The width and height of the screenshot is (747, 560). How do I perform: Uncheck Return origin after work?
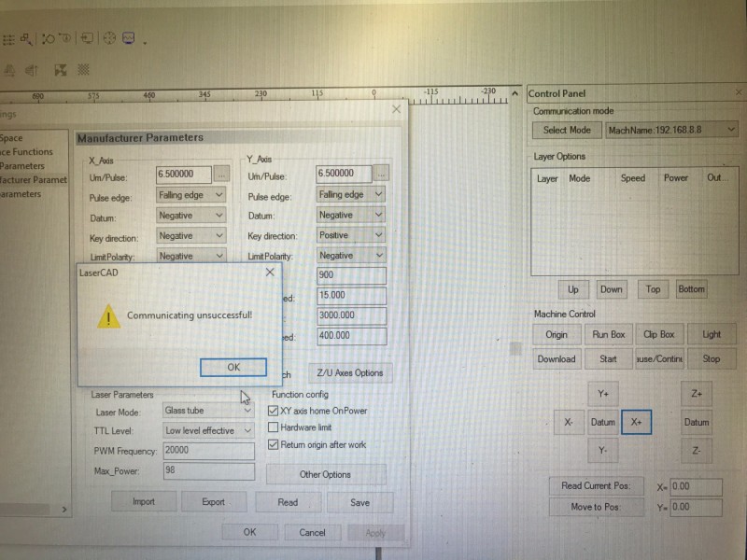[274, 445]
